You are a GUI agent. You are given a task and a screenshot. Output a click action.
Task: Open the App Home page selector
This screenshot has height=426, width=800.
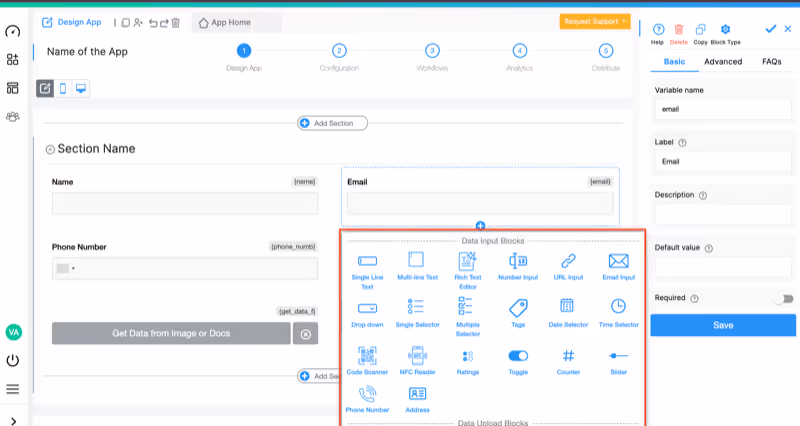coord(237,22)
